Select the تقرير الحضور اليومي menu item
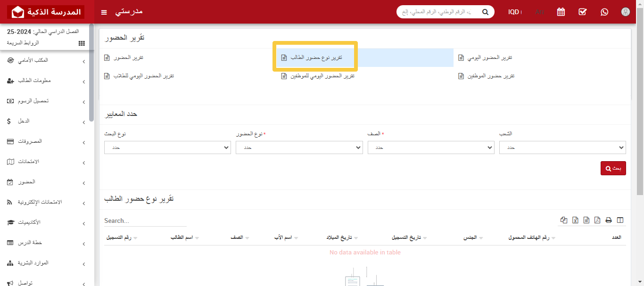Viewport: 644px width, 286px height. (x=489, y=57)
